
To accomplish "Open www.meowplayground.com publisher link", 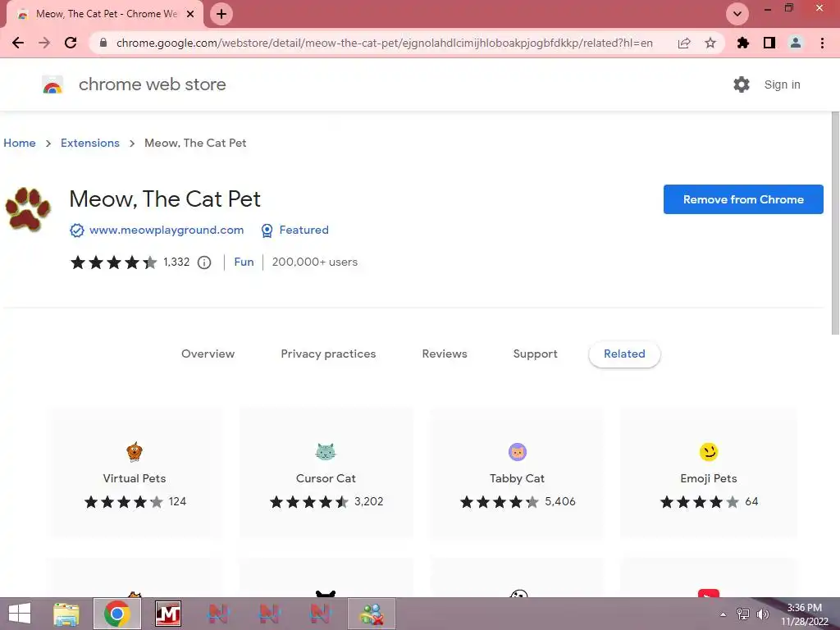I will click(166, 230).
